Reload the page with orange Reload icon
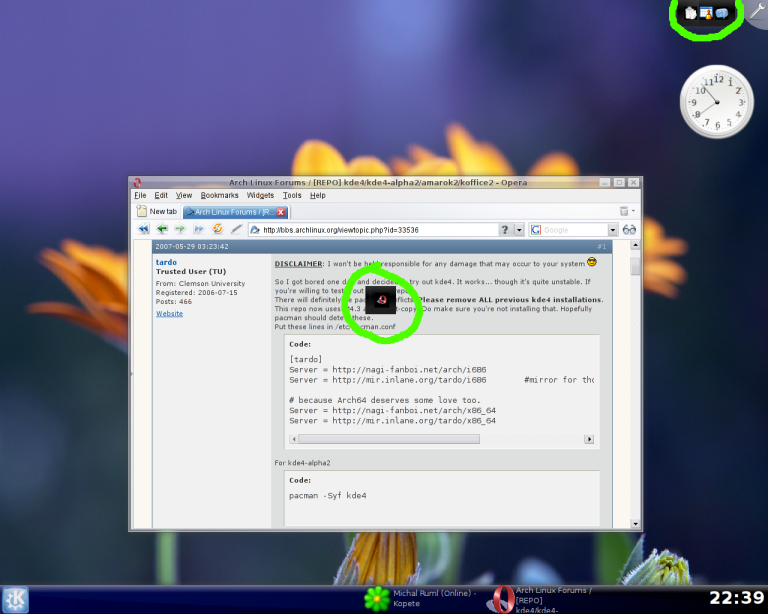The image size is (768, 614). point(217,229)
